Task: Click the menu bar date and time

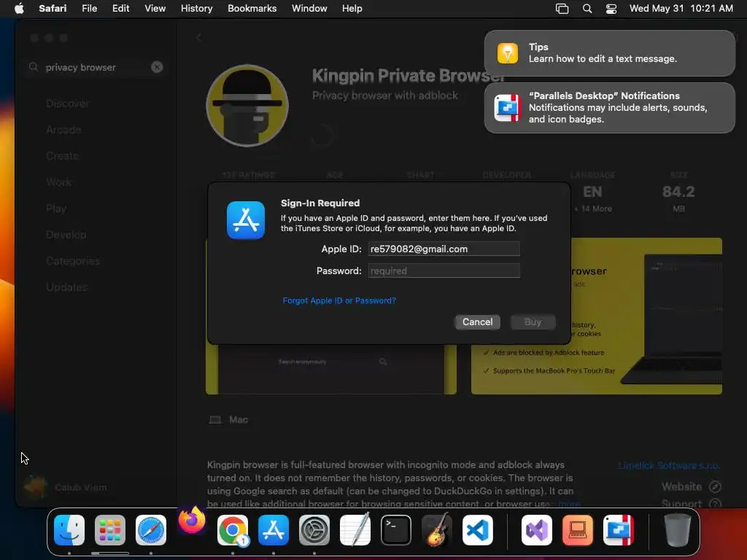Action: pos(681,9)
